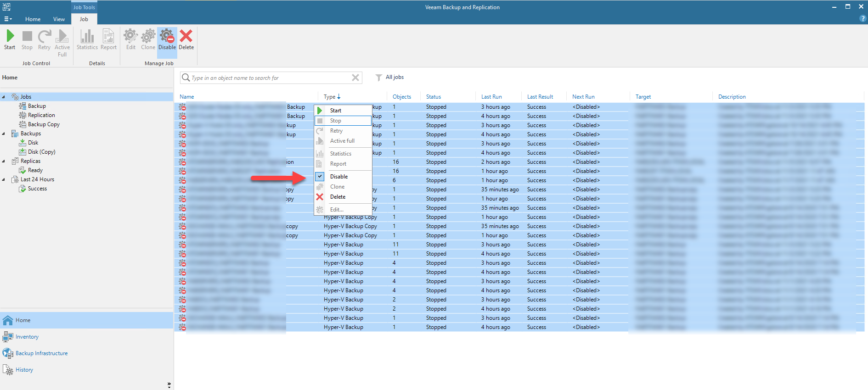
Task: Click the Replicas icon in tree
Action: pyautogui.click(x=15, y=161)
